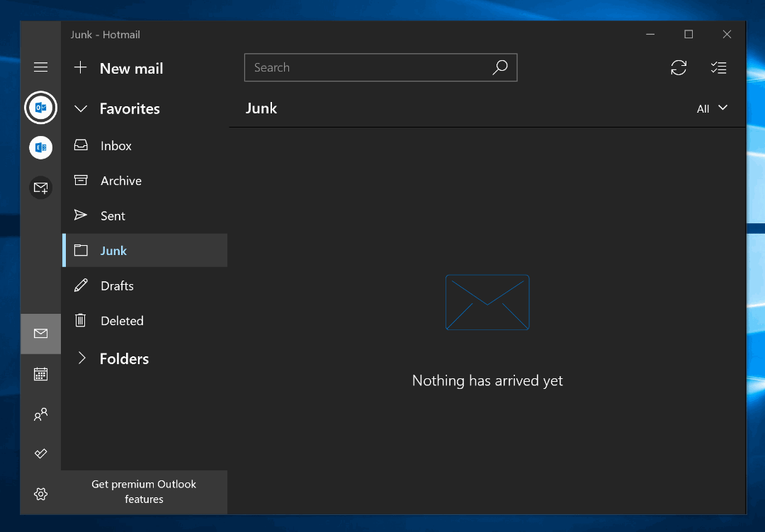Image resolution: width=765 pixels, height=532 pixels.
Task: Open the All filter dropdown
Action: tap(712, 108)
